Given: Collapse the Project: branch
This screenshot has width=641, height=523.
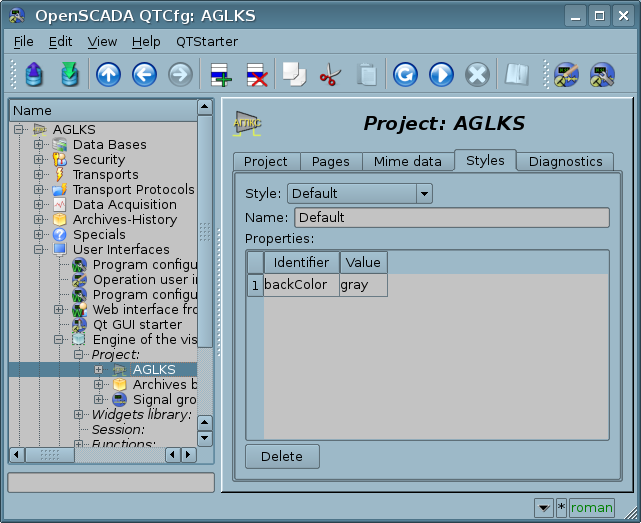Looking at the screenshot, I should 78,355.
